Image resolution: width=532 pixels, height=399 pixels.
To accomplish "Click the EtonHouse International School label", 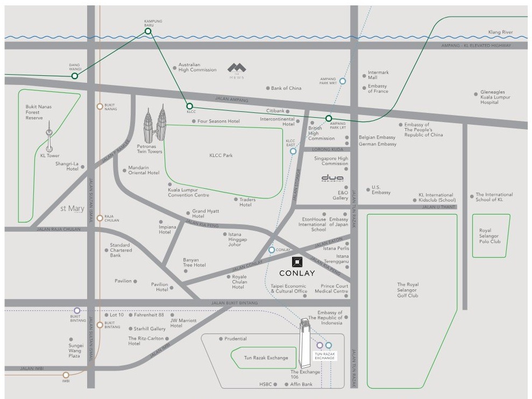I will (x=312, y=225).
